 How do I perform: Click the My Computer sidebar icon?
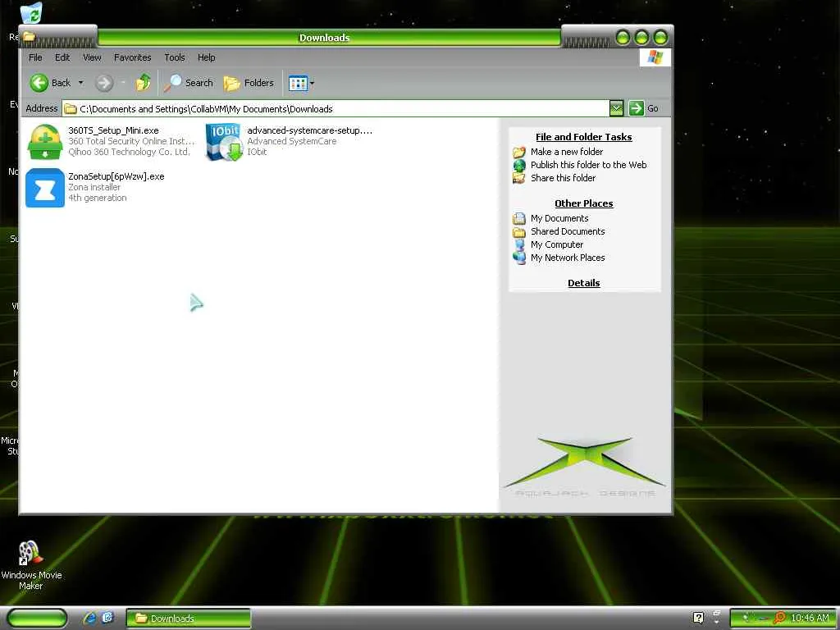point(519,244)
